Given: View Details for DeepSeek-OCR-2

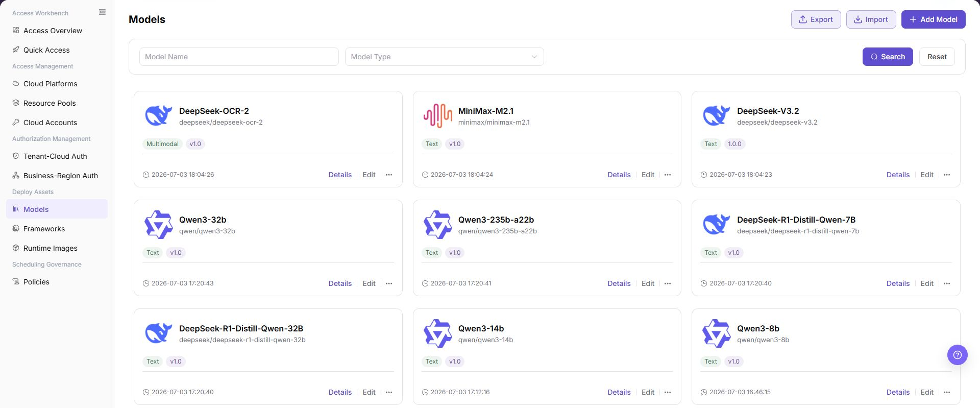Looking at the screenshot, I should pyautogui.click(x=340, y=175).
